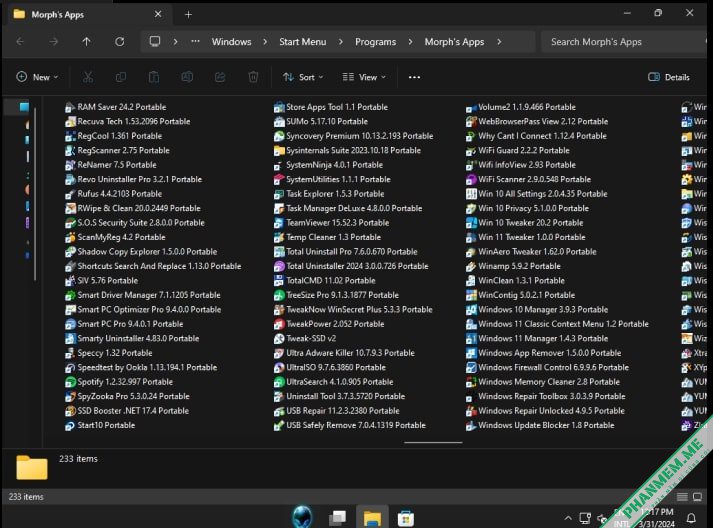
Task: Switch to details list view in status bar
Action: point(682,497)
